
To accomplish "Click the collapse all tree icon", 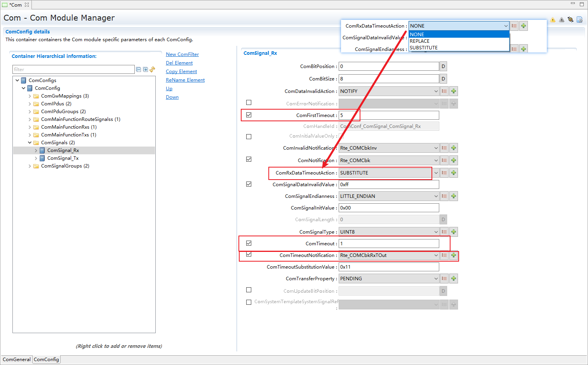I will point(139,70).
